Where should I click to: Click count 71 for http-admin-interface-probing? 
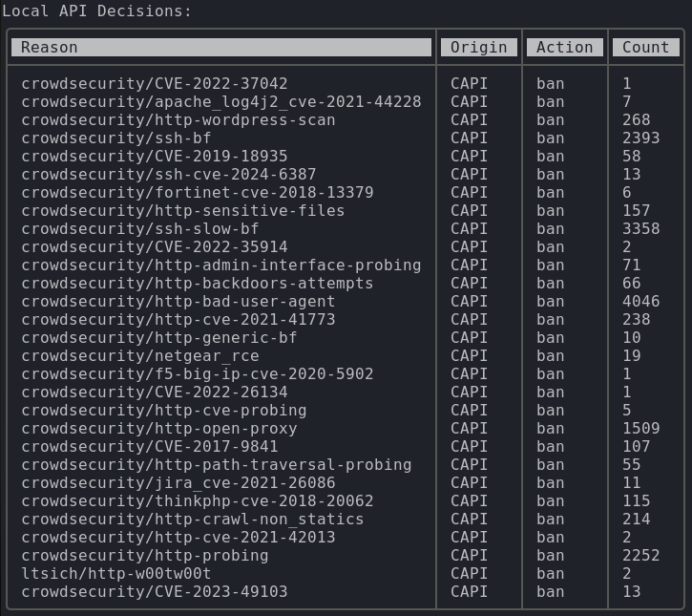[632, 266]
